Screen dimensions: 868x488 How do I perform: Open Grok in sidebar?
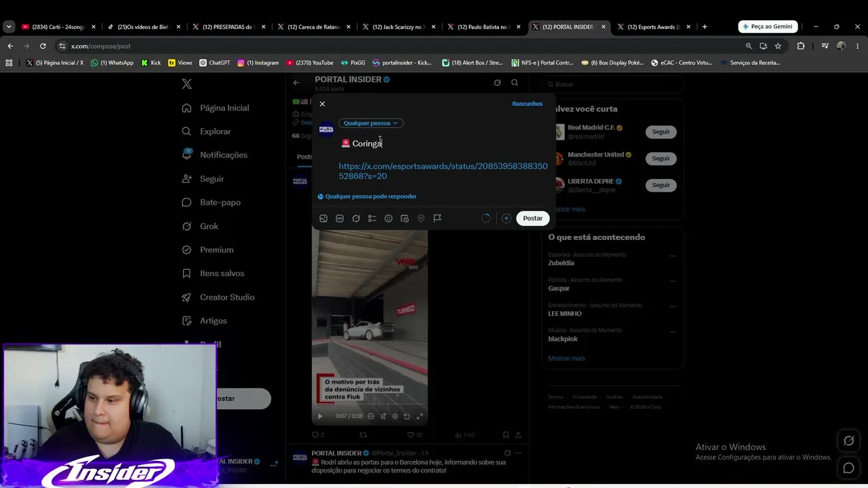click(200, 226)
